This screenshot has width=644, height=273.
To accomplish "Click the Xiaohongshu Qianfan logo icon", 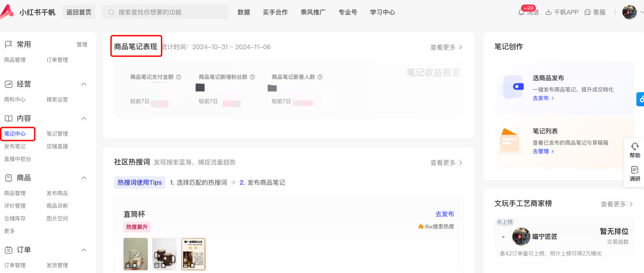I will 7,12.
